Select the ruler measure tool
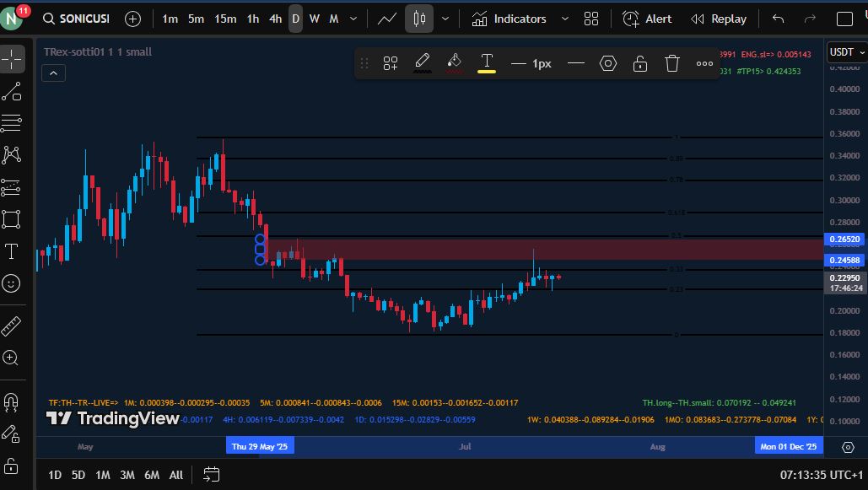The width and height of the screenshot is (868, 490). coord(12,326)
